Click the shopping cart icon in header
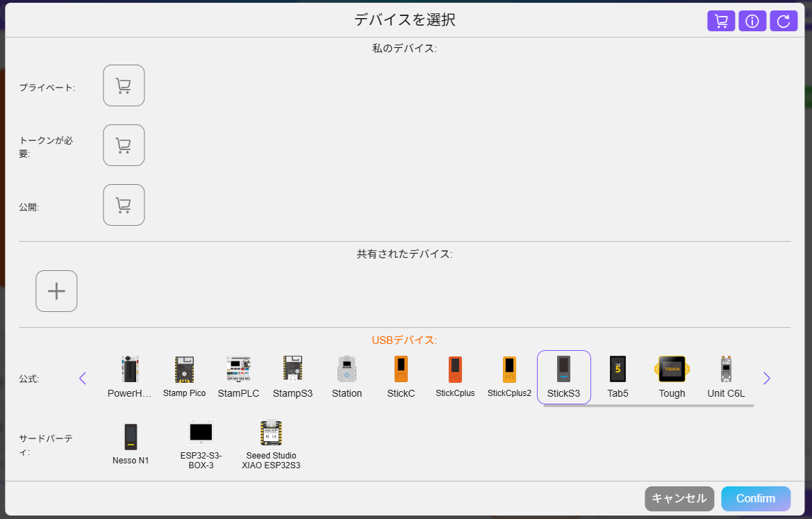812x519 pixels. pos(721,21)
